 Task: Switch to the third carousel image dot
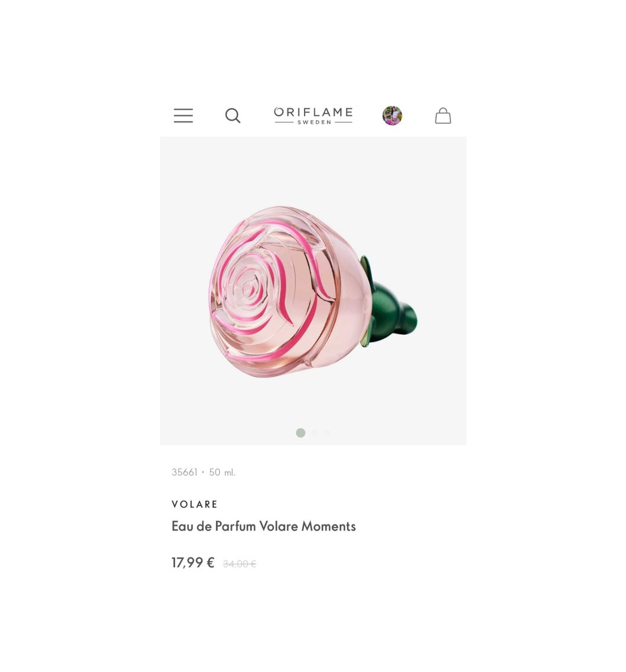click(x=327, y=433)
